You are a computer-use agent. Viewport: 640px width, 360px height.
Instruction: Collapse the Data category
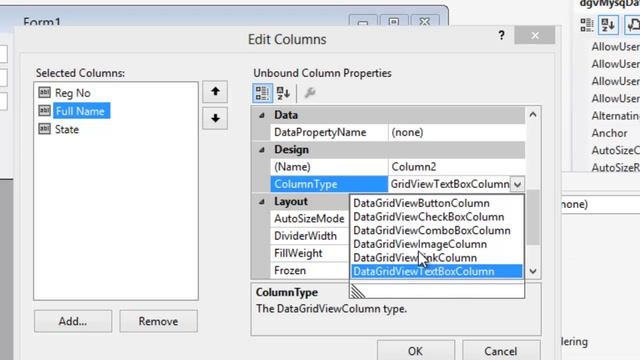(262, 116)
